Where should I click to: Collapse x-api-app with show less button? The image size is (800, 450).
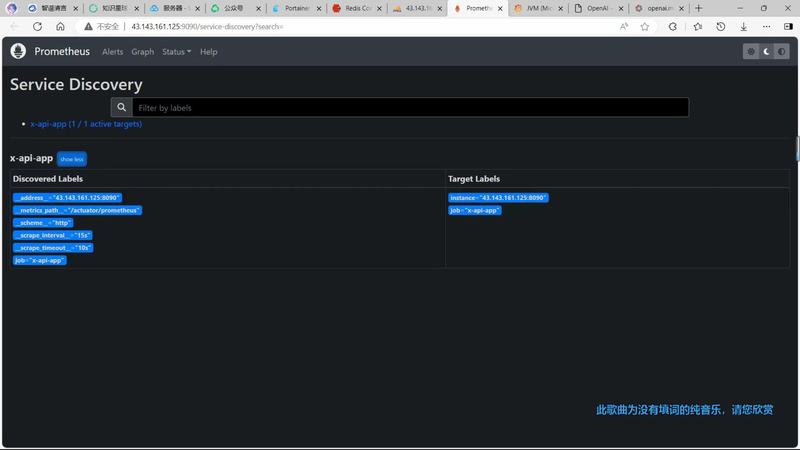tap(72, 159)
